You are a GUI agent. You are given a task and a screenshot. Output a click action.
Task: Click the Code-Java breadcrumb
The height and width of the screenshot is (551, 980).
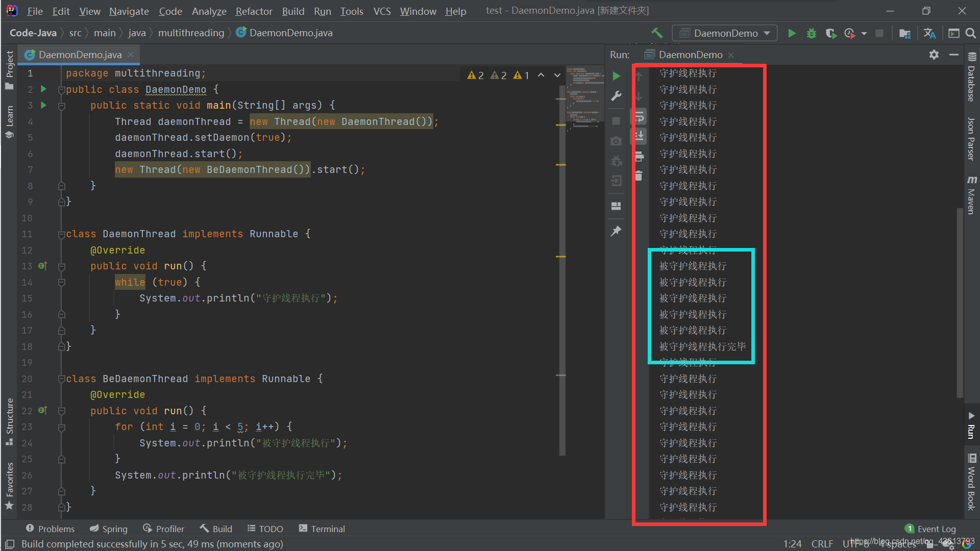(x=33, y=33)
